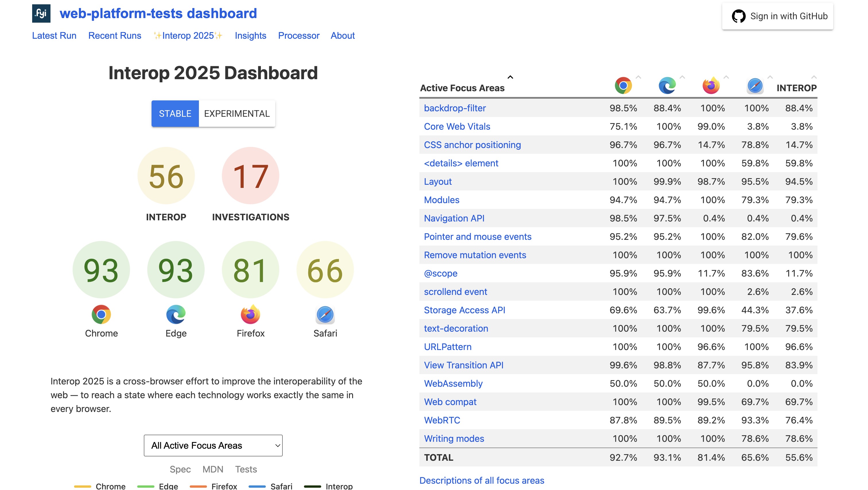Click the Firefox icon in table header
The width and height of the screenshot is (868, 490).
tap(711, 85)
